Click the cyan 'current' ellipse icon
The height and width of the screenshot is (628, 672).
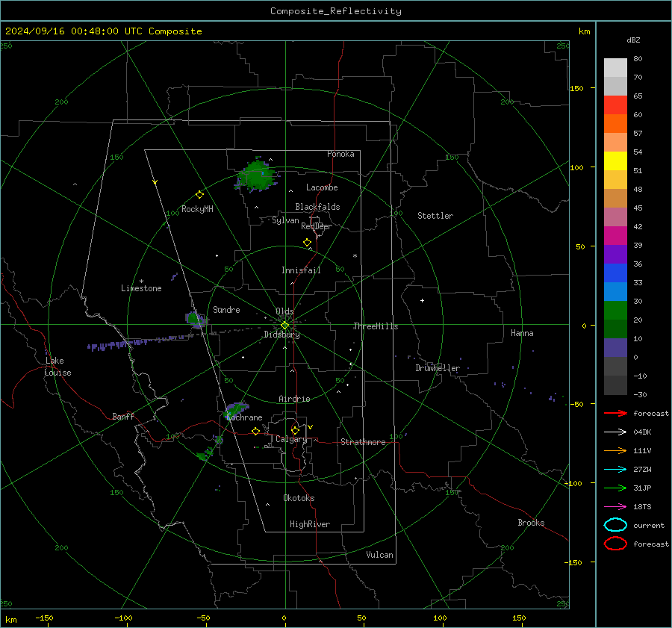(615, 525)
